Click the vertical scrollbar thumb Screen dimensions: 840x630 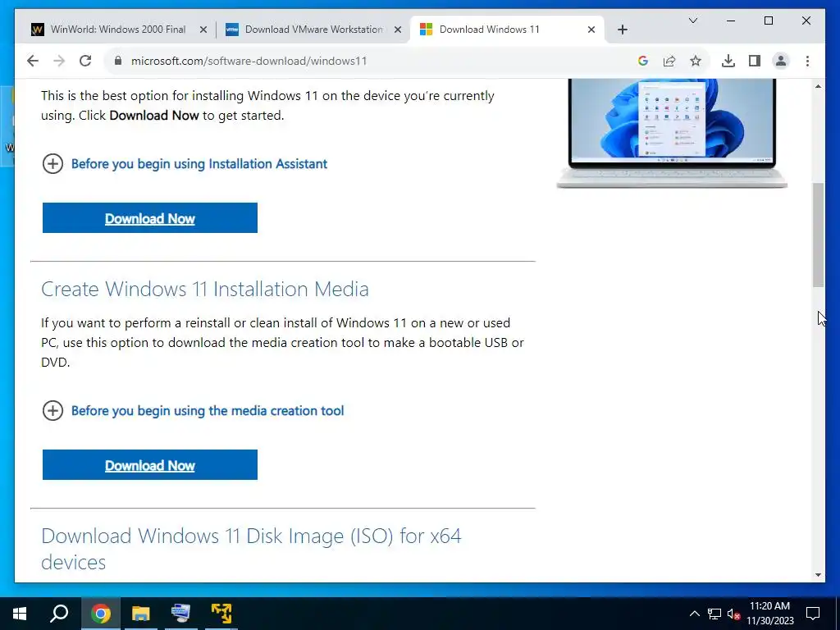coord(818,235)
